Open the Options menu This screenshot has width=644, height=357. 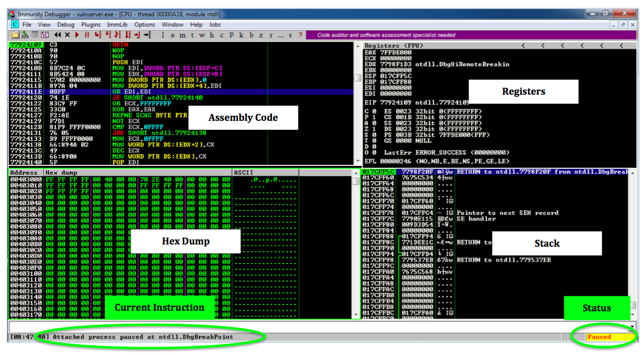pyautogui.click(x=144, y=25)
